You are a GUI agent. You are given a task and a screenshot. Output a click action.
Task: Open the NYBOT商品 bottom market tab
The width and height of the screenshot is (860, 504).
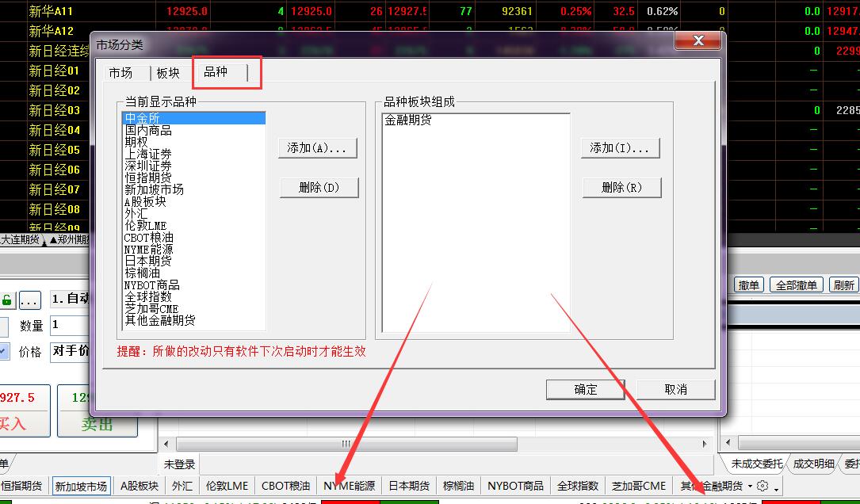pos(515,486)
